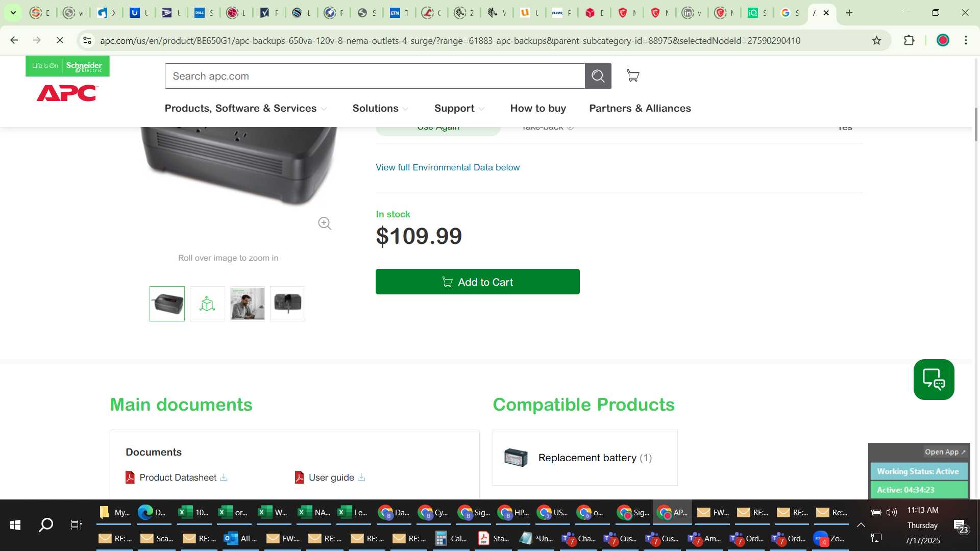Open the Product Datasheet document
This screenshot has width=980, height=551.
tap(178, 478)
